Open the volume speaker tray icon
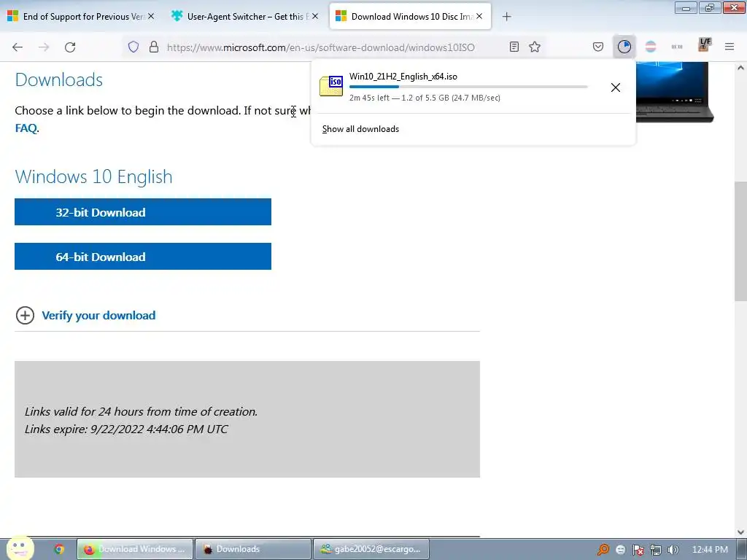 click(673, 550)
